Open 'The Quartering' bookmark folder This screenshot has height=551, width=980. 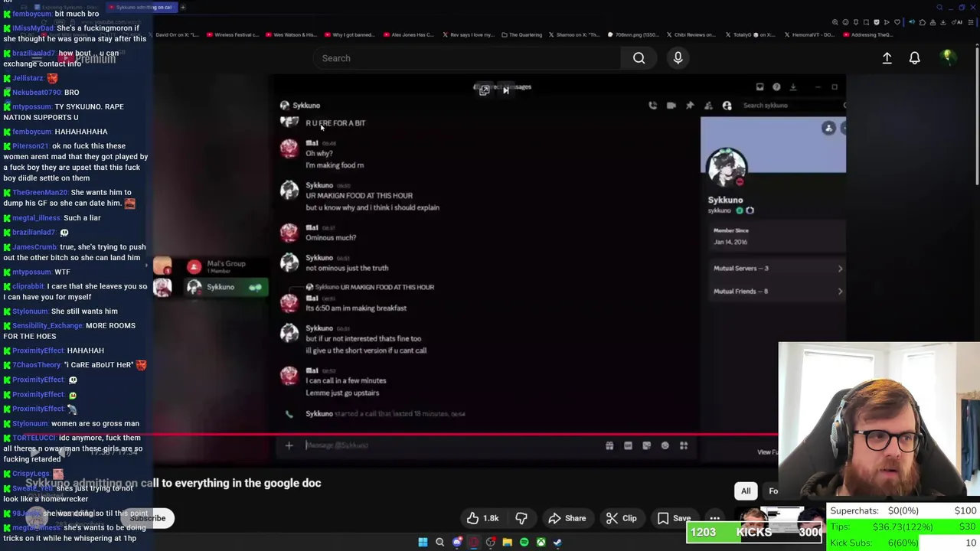[522, 34]
